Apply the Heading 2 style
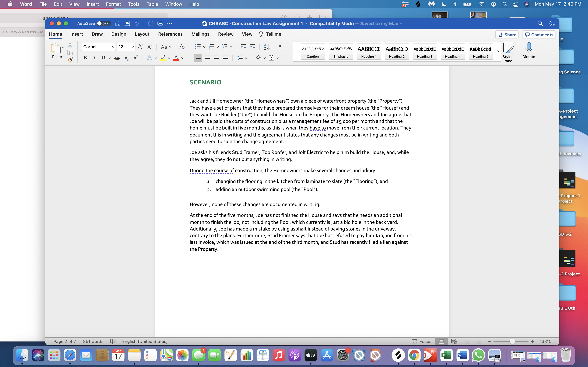This screenshot has height=367, width=588. pyautogui.click(x=397, y=51)
